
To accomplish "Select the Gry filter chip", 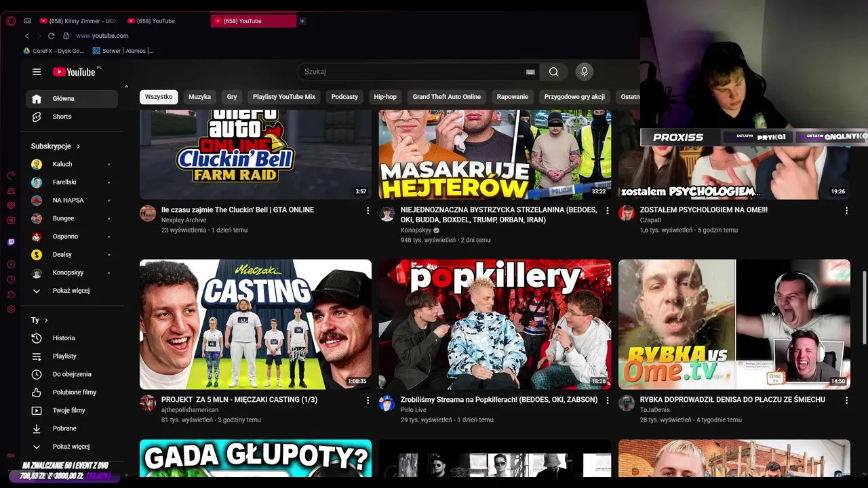I will pyautogui.click(x=232, y=97).
